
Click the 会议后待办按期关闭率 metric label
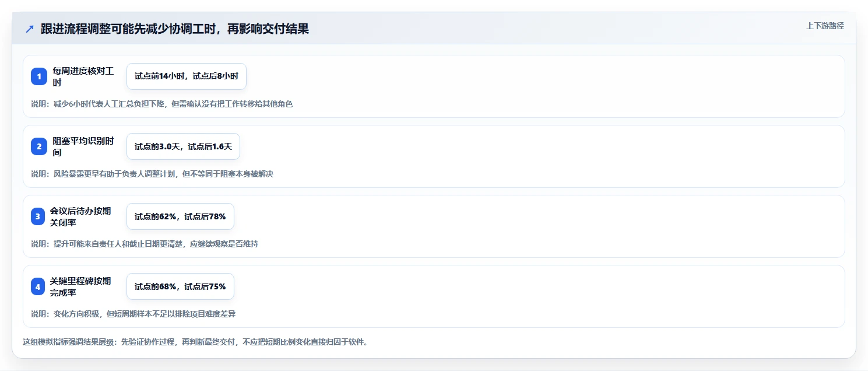click(x=80, y=216)
